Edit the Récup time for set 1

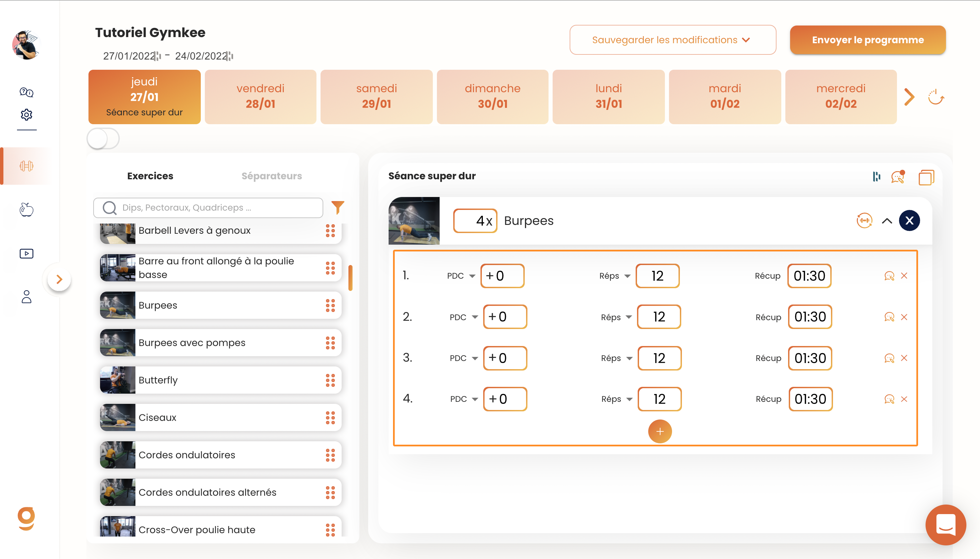[x=809, y=276]
